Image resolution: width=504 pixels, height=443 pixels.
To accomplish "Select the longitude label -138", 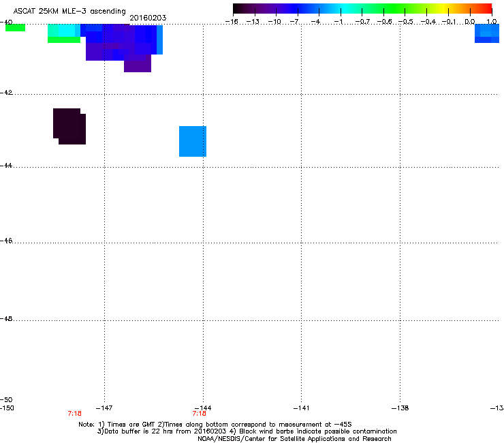I will pyautogui.click(x=400, y=408).
